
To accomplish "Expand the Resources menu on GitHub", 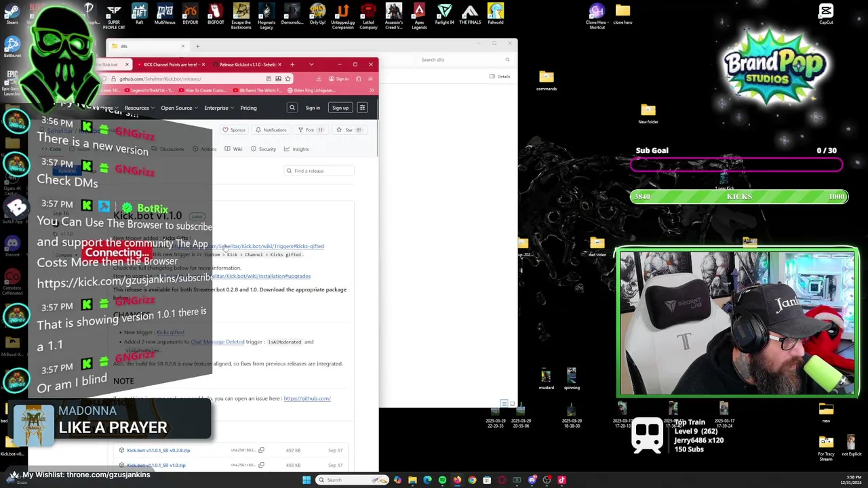I will (139, 108).
